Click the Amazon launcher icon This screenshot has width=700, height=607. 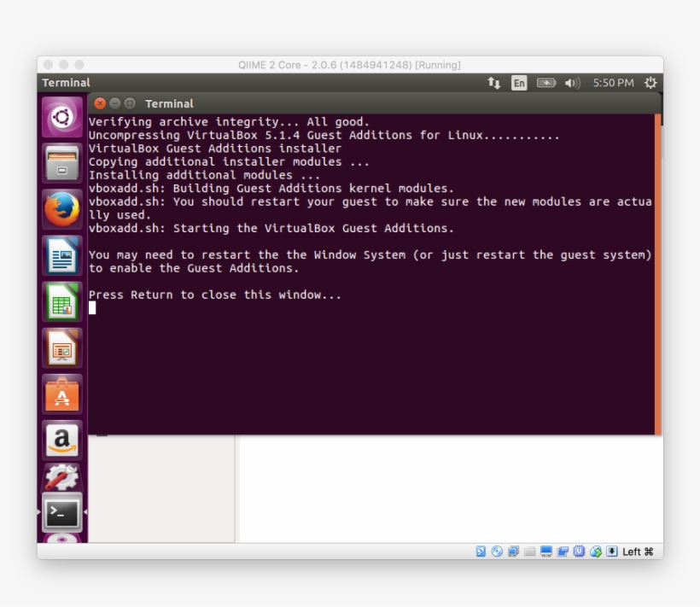[x=62, y=441]
